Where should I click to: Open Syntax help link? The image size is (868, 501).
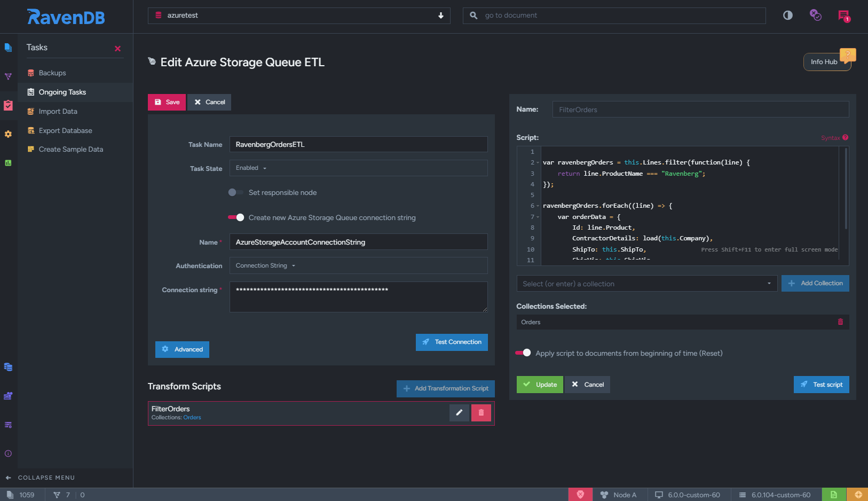click(834, 138)
